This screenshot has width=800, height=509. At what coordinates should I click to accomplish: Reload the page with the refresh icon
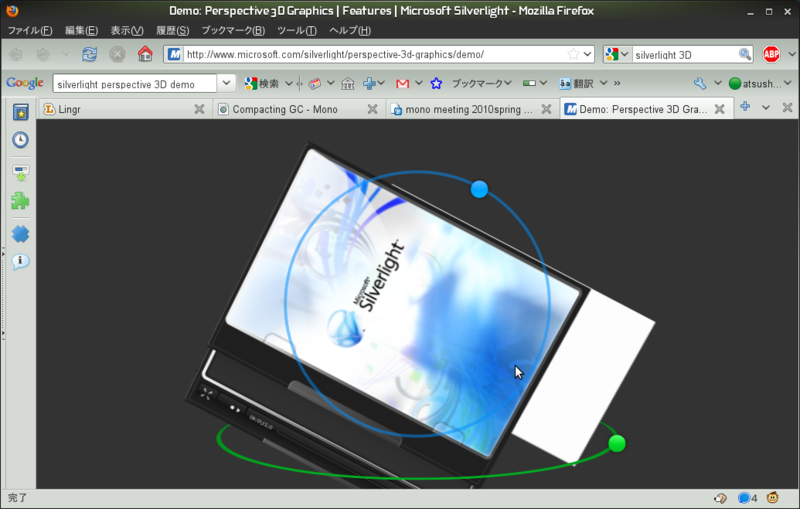point(90,54)
